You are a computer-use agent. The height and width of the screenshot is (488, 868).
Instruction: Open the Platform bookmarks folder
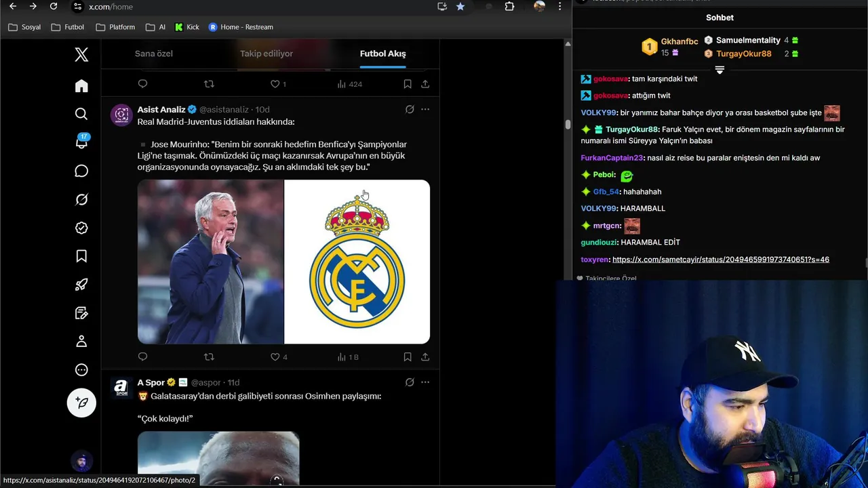(x=115, y=27)
